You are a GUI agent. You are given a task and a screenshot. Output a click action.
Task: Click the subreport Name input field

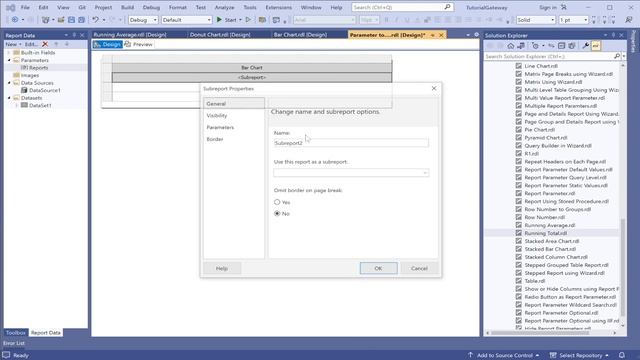[x=351, y=143]
